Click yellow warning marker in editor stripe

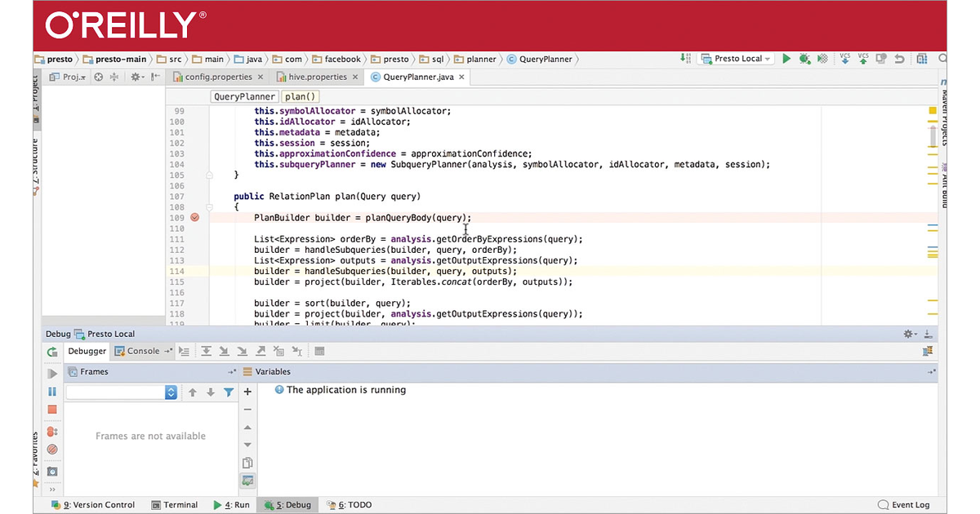point(933,109)
